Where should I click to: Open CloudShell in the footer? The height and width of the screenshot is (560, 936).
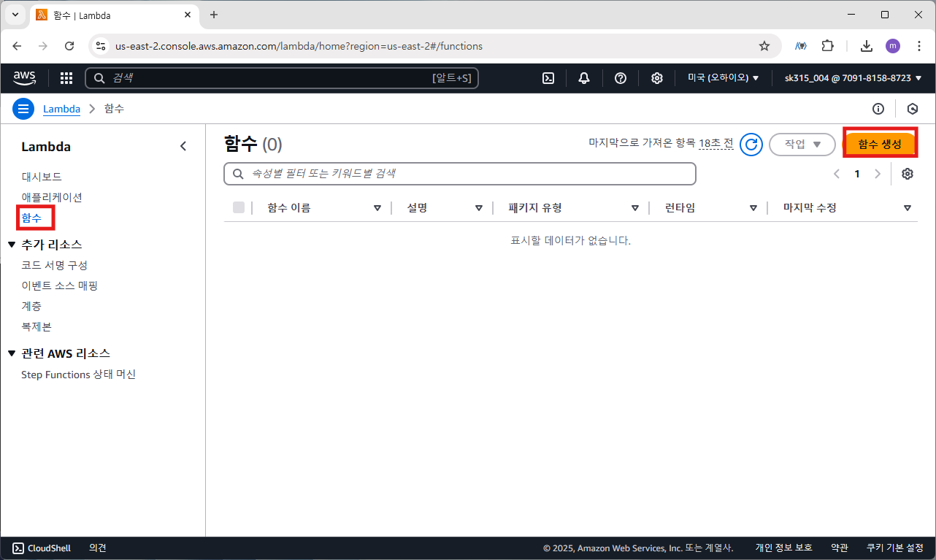coord(42,548)
